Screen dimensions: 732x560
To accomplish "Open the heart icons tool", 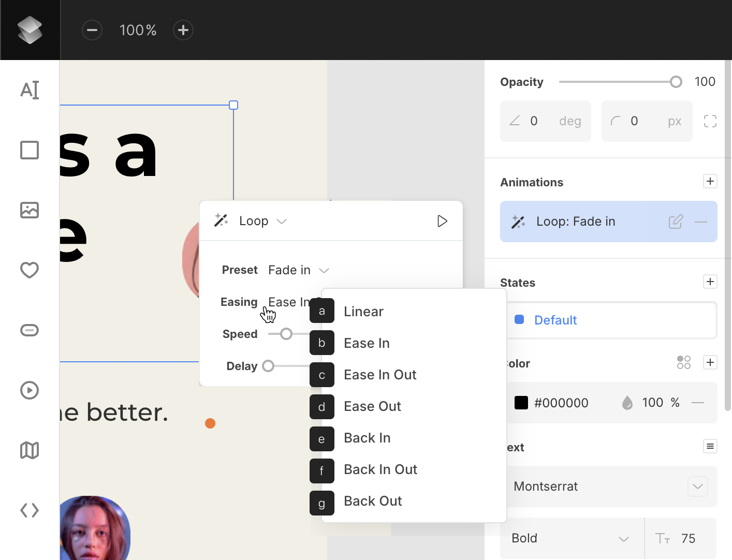I will point(30,270).
